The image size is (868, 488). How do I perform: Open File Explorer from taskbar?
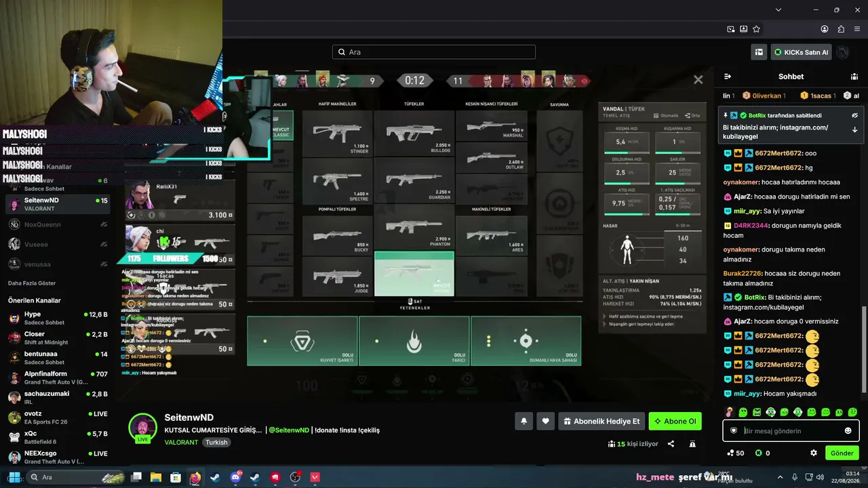click(156, 477)
